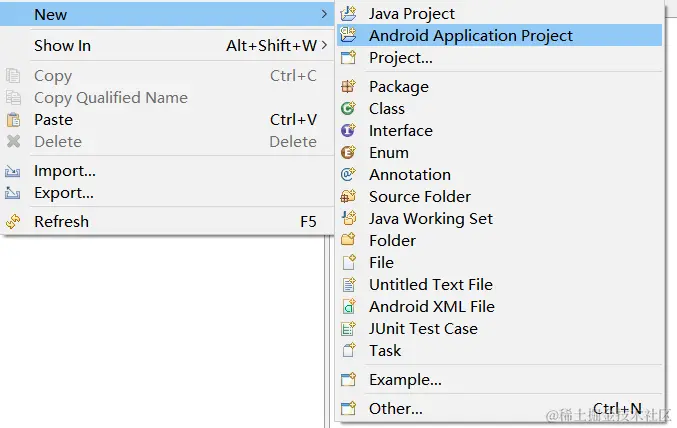Choose Untitled Text File option

[x=430, y=285]
